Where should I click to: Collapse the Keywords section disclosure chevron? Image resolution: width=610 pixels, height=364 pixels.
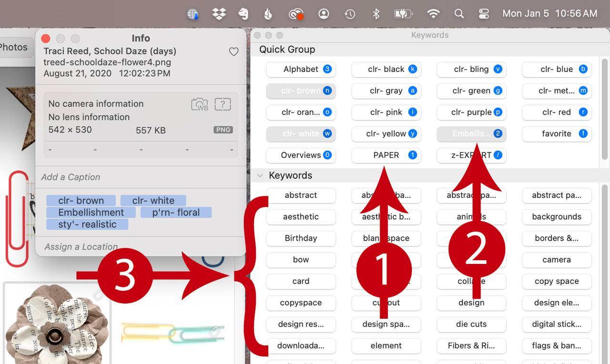260,175
